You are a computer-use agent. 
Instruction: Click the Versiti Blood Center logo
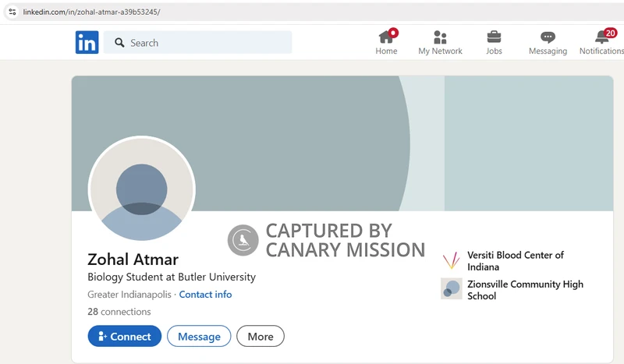coord(452,260)
